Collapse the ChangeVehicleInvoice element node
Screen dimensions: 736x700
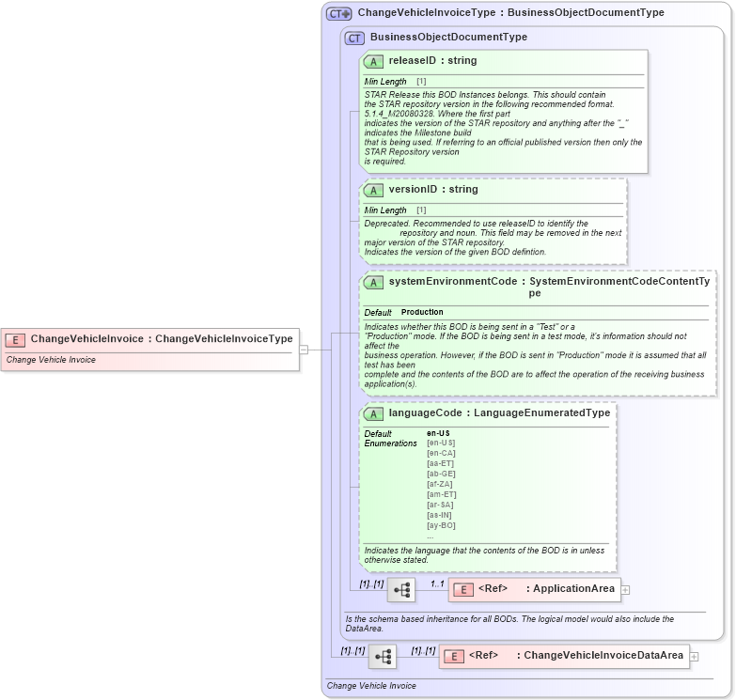(x=304, y=350)
